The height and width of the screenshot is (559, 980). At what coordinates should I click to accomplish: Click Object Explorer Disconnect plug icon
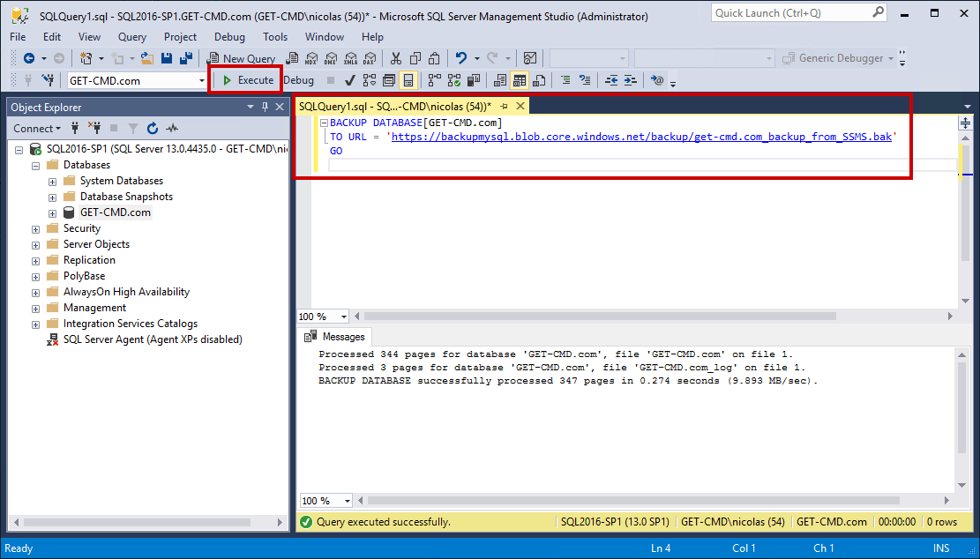[94, 128]
